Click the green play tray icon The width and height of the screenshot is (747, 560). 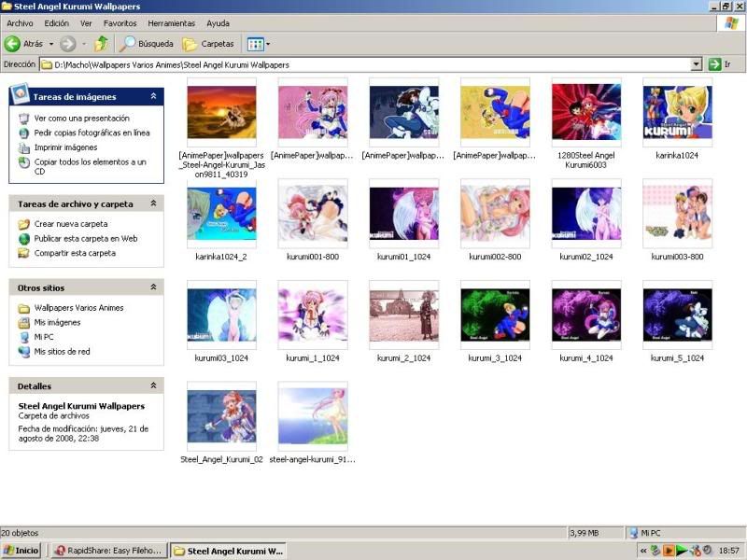tap(682, 551)
